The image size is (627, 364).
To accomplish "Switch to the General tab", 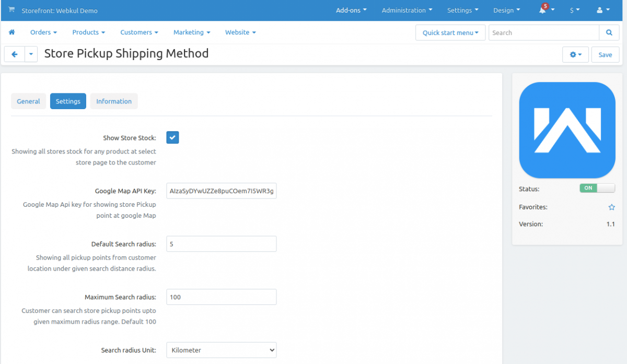I will click(28, 101).
